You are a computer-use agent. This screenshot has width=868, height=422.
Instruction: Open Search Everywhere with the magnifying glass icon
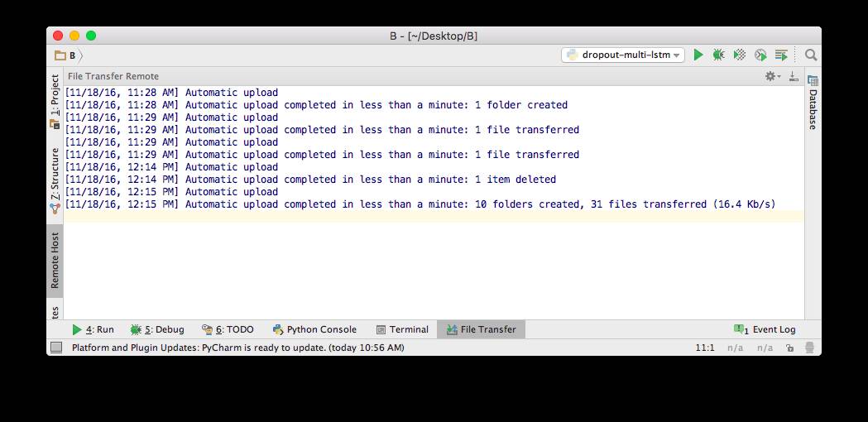pyautogui.click(x=810, y=55)
